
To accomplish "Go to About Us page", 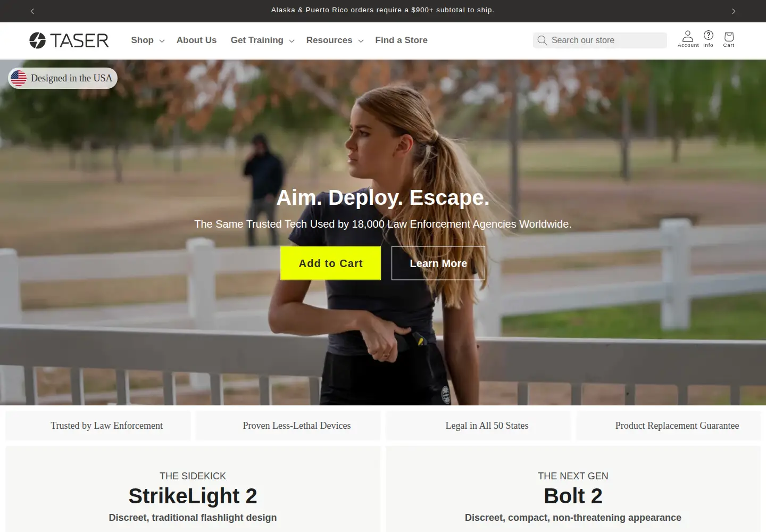I will tap(196, 40).
